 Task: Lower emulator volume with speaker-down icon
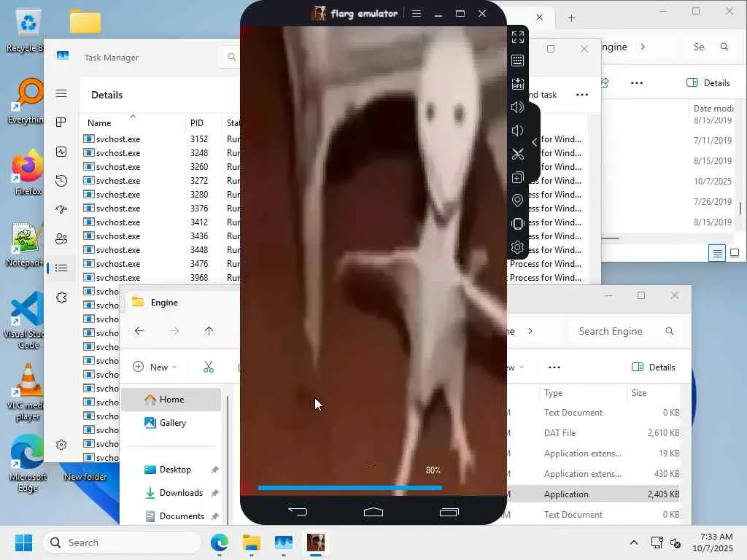coord(517,131)
